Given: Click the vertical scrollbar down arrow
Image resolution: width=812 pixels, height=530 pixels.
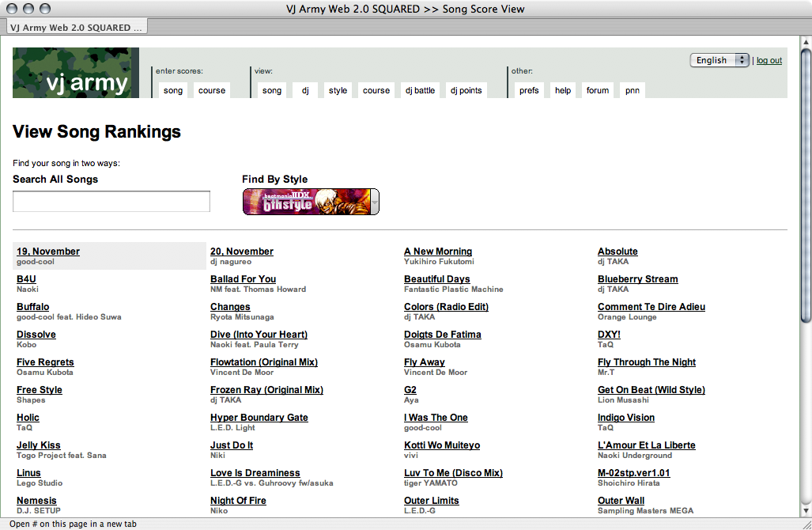Looking at the screenshot, I should [806, 510].
